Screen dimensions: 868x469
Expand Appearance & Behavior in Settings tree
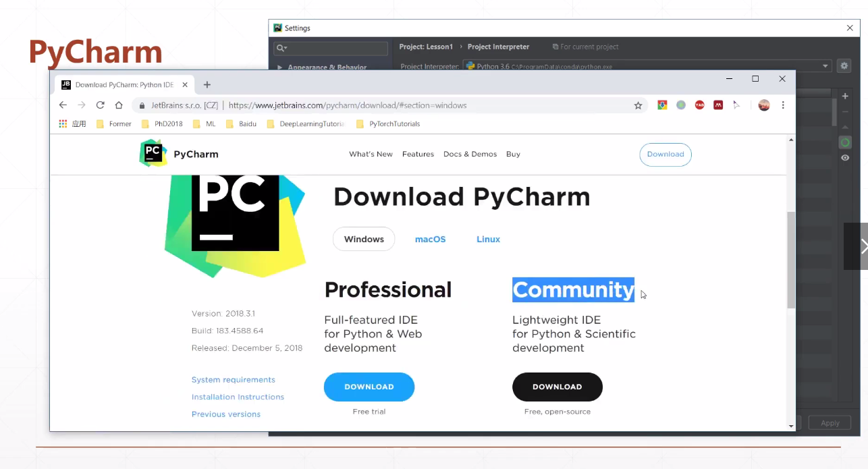(x=280, y=67)
